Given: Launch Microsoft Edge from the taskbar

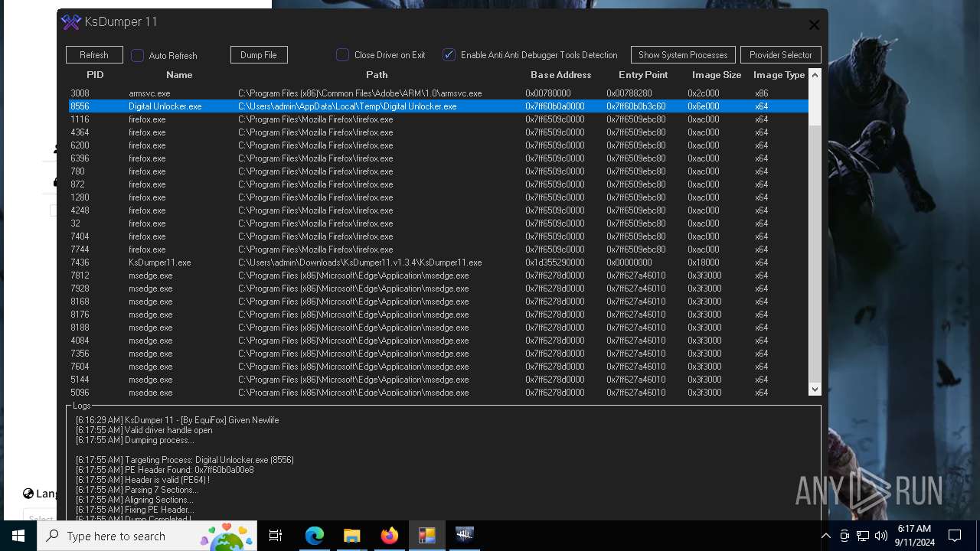Looking at the screenshot, I should point(315,536).
